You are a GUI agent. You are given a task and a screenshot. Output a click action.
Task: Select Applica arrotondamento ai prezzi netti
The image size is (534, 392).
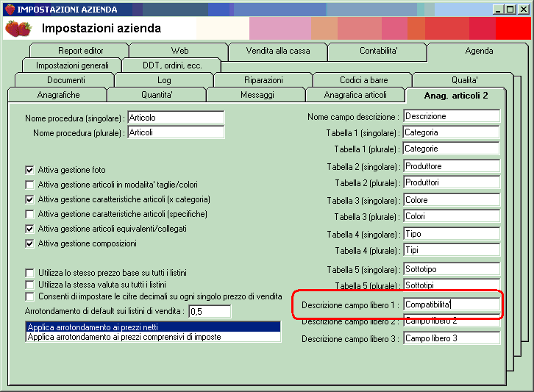(153, 327)
